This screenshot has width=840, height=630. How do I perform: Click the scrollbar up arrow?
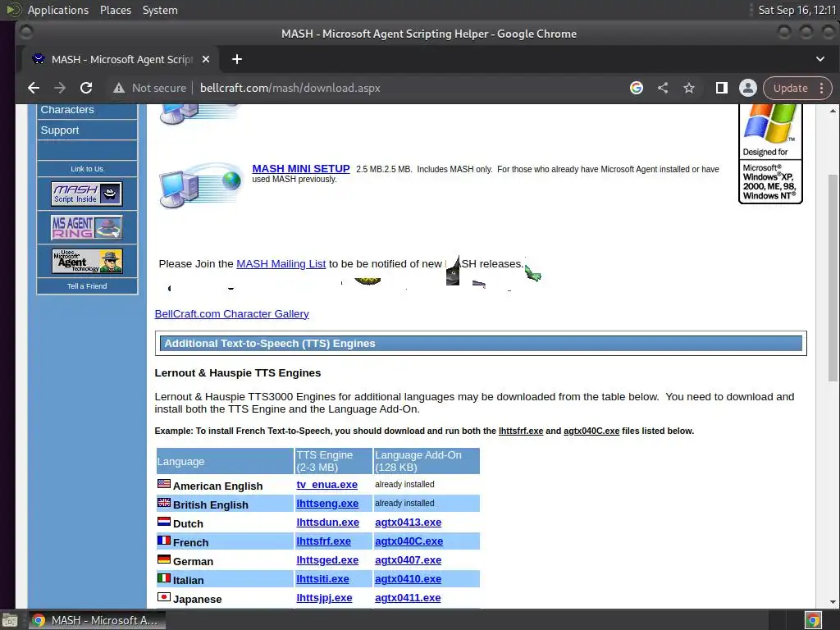pyautogui.click(x=833, y=111)
